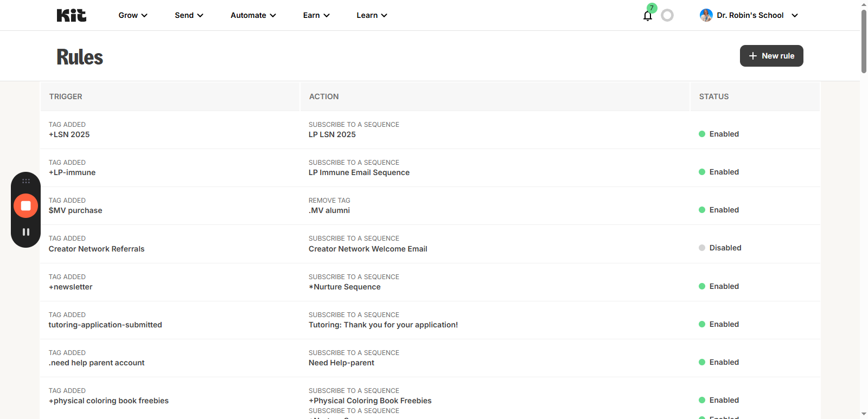Image resolution: width=868 pixels, height=419 pixels.
Task: Click the circular progress indicator icon
Action: point(667,15)
